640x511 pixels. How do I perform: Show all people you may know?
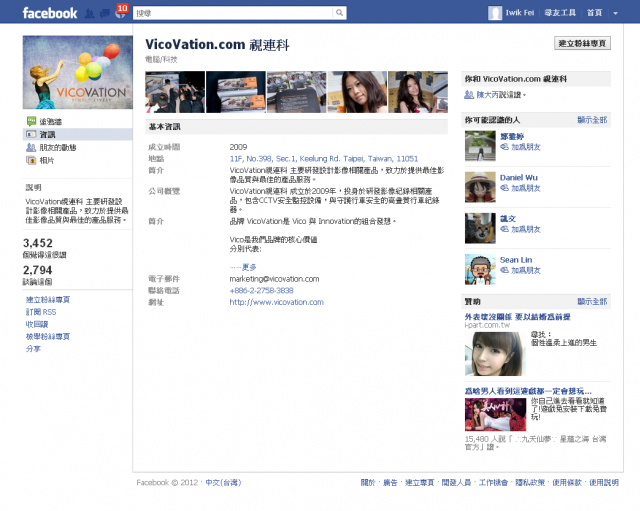[x=592, y=120]
